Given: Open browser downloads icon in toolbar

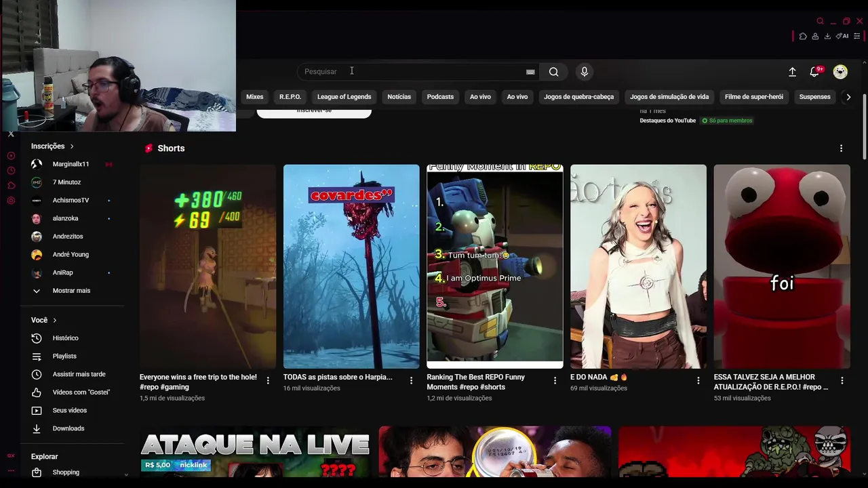Looking at the screenshot, I should click(827, 36).
